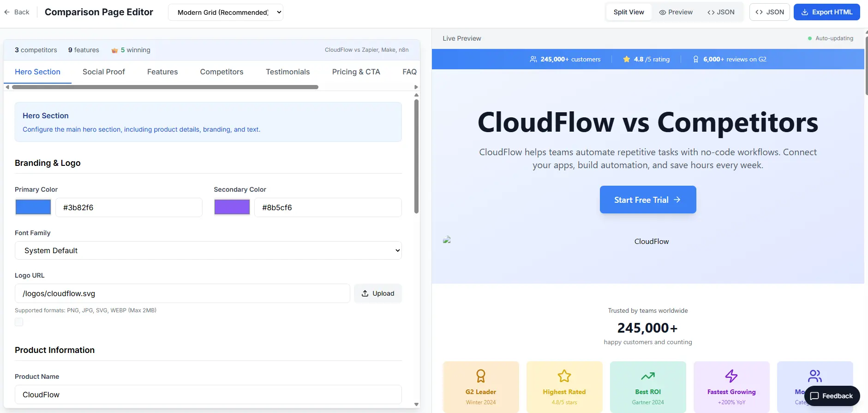The width and height of the screenshot is (868, 413).
Task: Click the code brackets icon in view switcher JSON
Action: [x=711, y=12]
